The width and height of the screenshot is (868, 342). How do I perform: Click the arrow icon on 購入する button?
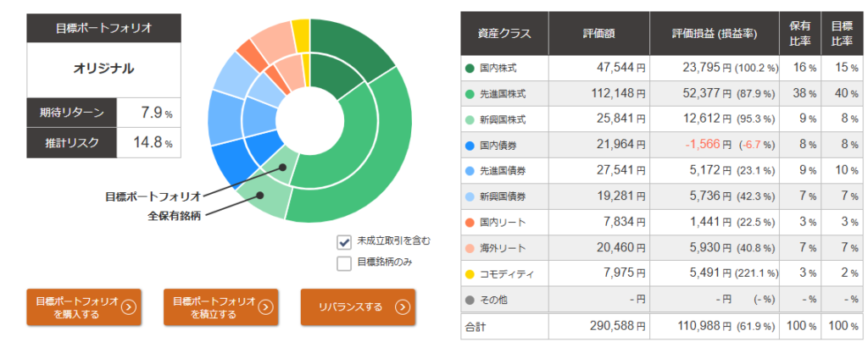coord(128,307)
